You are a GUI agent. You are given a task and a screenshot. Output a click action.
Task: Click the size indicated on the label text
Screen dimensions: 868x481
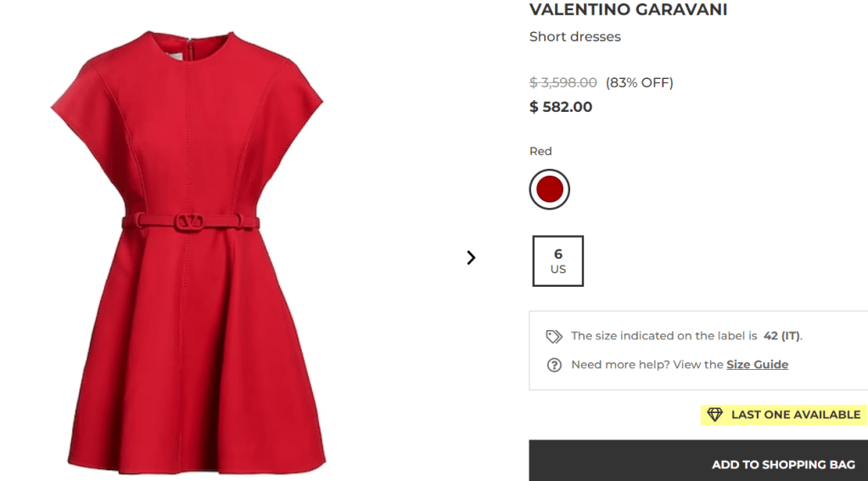tap(664, 336)
